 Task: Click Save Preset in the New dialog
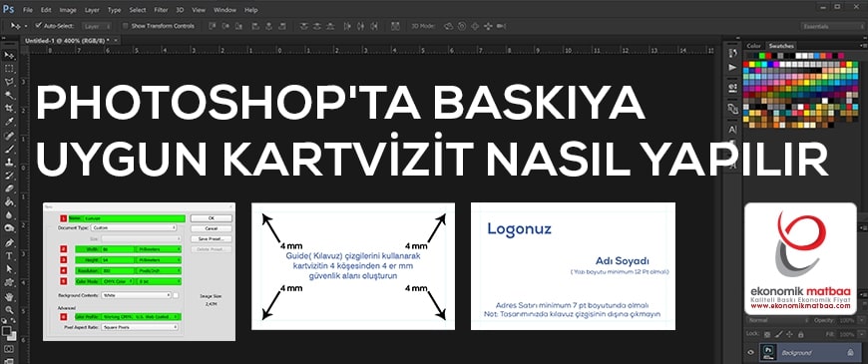pos(211,239)
